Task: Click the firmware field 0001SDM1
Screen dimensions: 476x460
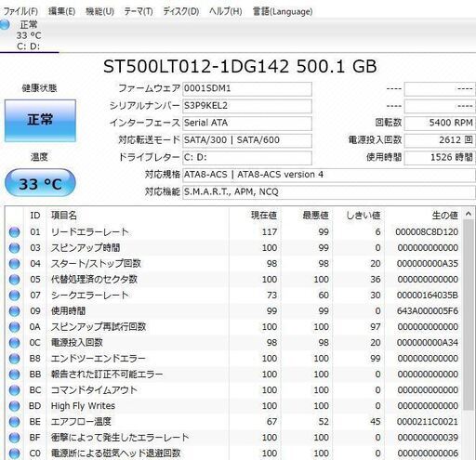Action: 247,89
